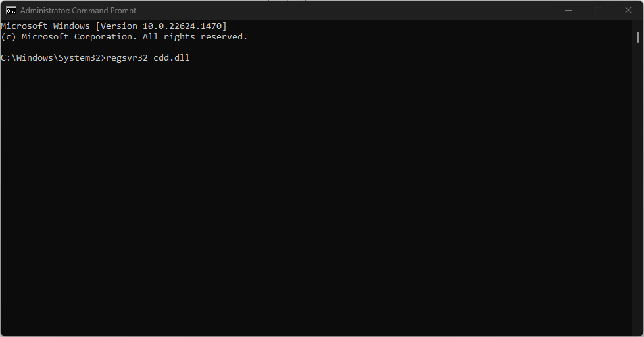Click the "(c)" copyright symbol text

tap(8, 37)
